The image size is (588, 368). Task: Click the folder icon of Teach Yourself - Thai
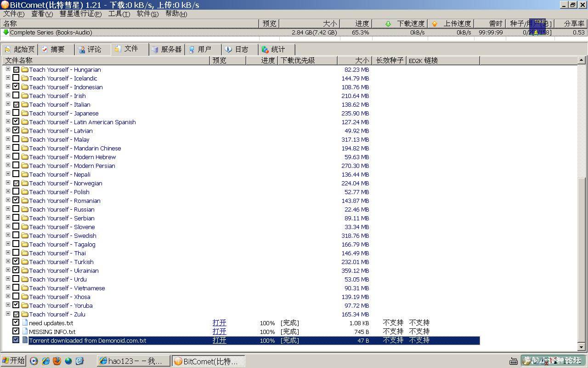pyautogui.click(x=25, y=253)
